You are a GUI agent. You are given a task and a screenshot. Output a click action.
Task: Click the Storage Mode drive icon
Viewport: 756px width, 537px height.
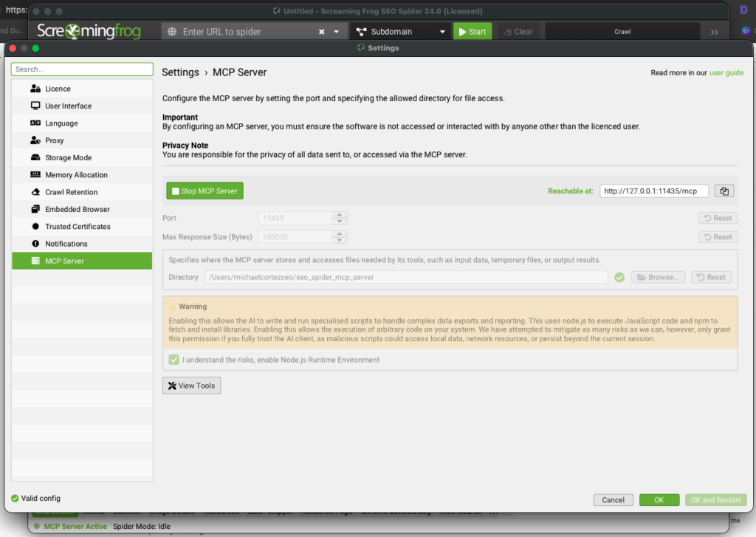[x=35, y=157]
